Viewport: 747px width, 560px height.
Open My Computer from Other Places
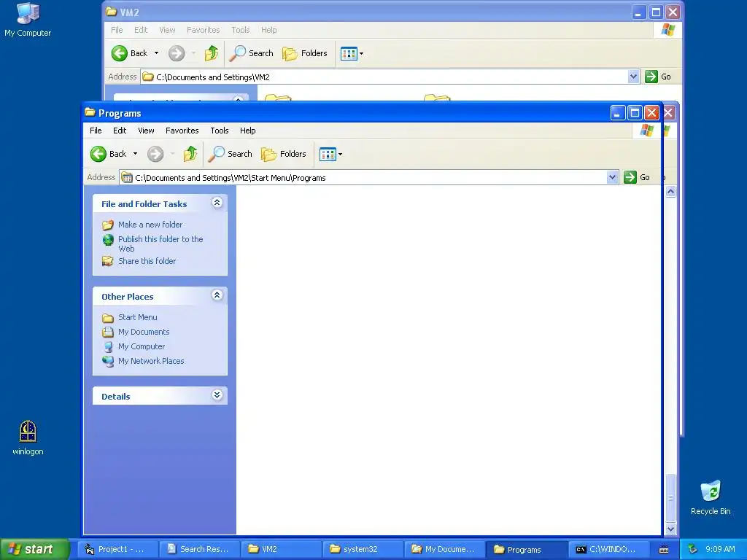click(x=142, y=346)
